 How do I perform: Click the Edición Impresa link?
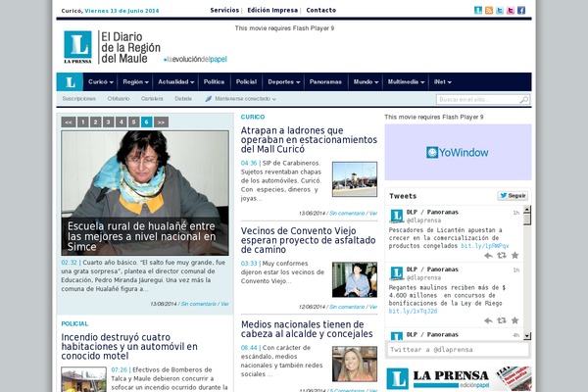pyautogui.click(x=272, y=10)
